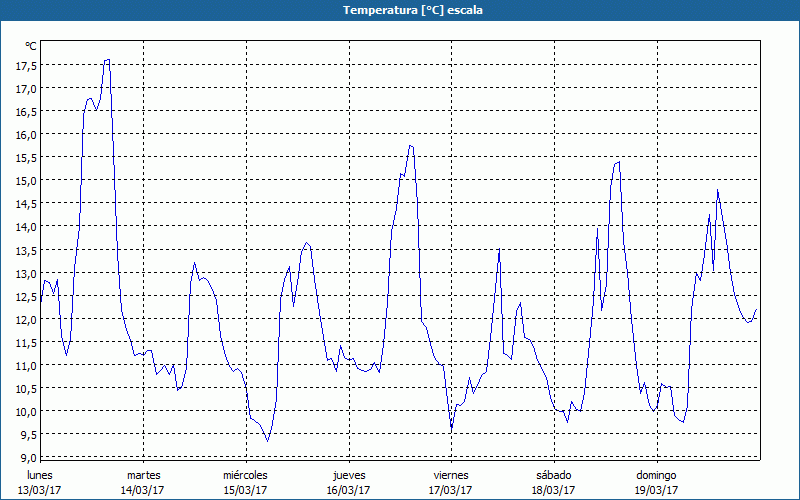Select the 'lunes' day label

pos(41,475)
